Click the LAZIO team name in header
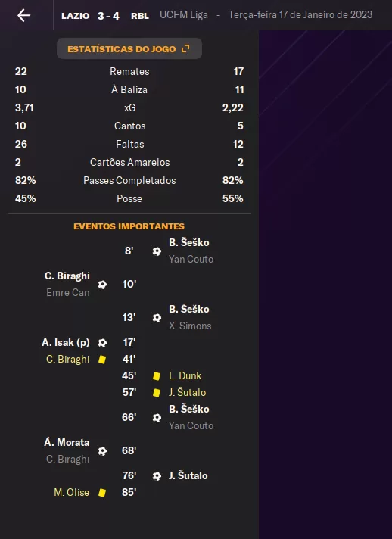Viewport: 392px width, 539px height. click(x=75, y=16)
